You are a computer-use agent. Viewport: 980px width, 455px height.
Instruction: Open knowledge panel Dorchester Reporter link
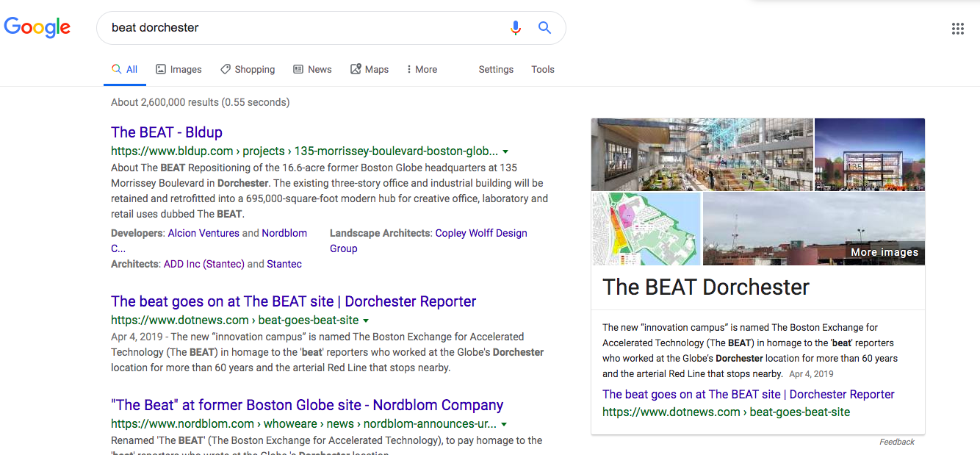pyautogui.click(x=749, y=394)
